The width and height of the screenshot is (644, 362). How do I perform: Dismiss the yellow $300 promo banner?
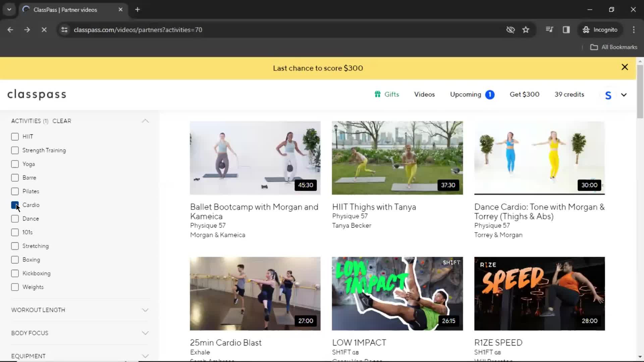pyautogui.click(x=625, y=67)
